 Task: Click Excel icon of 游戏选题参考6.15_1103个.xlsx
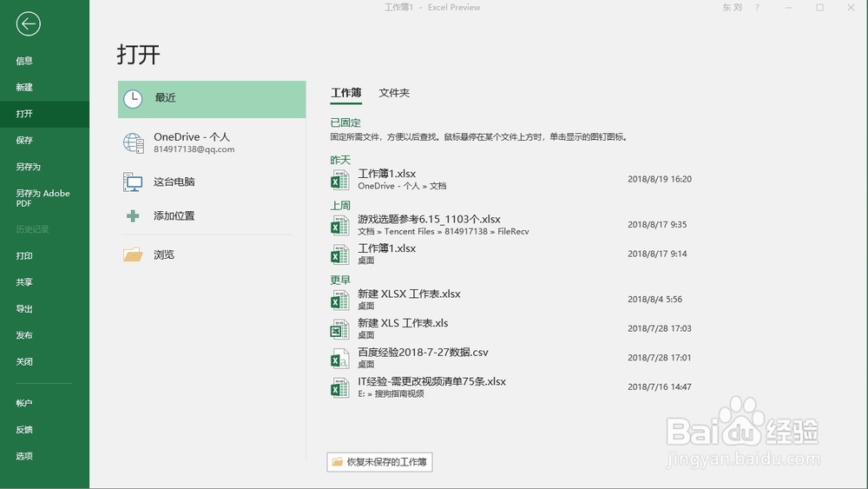click(340, 225)
